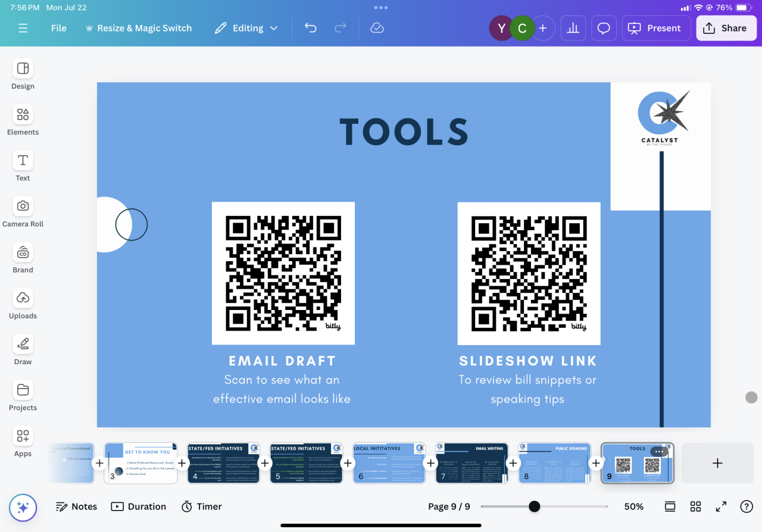Open the C collaborator avatar

(x=522, y=28)
